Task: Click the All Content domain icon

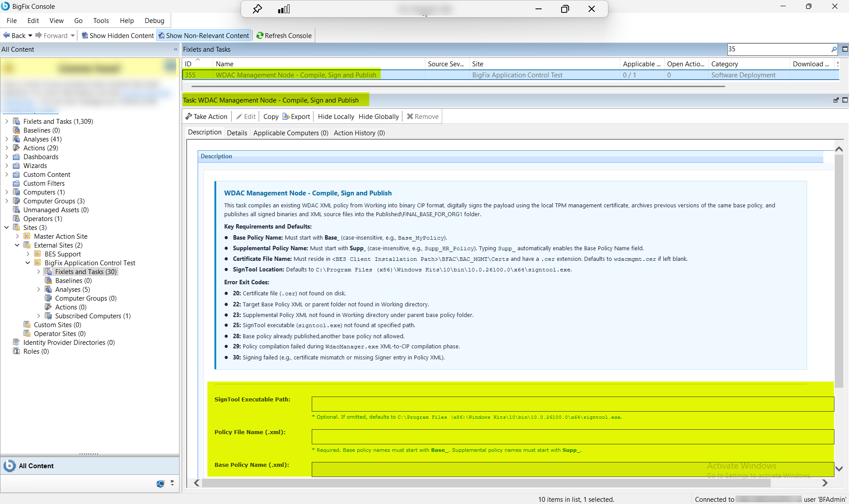Action: click(9, 466)
